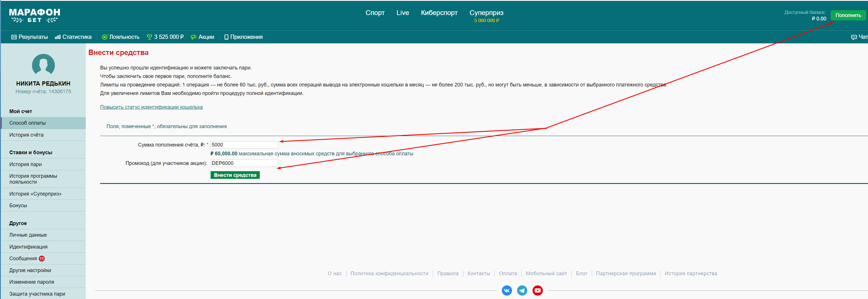
Task: Select Способ оплаты in sidebar
Action: [43, 123]
